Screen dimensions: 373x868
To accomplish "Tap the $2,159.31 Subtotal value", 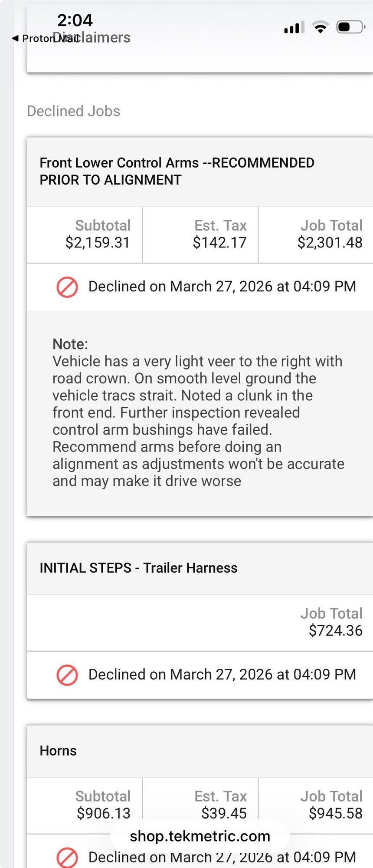I will click(98, 242).
